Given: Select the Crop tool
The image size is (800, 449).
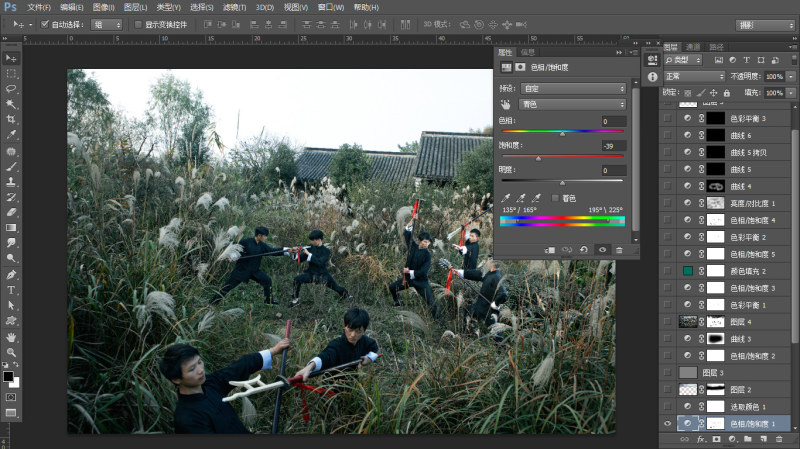Looking at the screenshot, I should (11, 119).
